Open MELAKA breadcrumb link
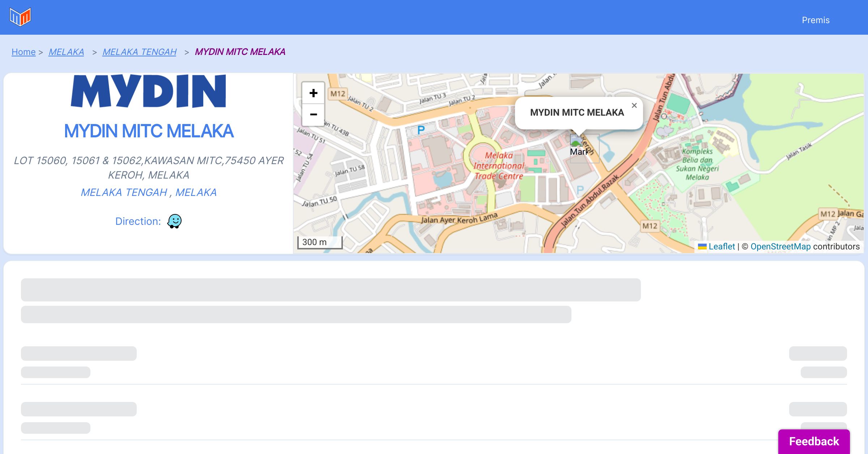The height and width of the screenshot is (454, 868). [66, 52]
